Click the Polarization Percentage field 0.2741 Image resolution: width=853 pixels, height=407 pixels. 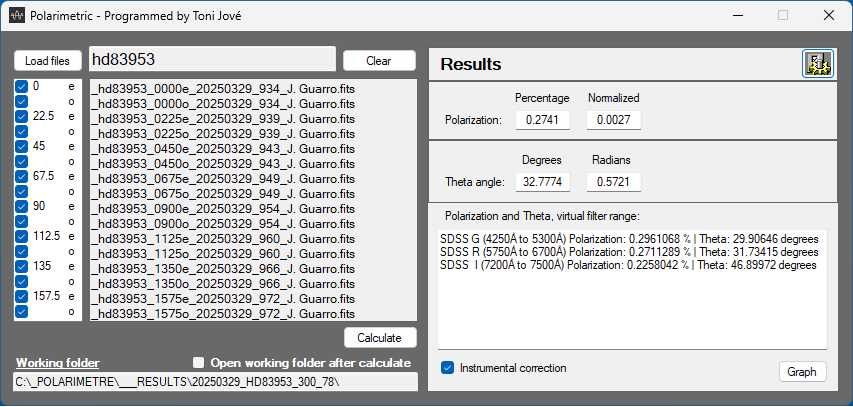click(x=542, y=120)
